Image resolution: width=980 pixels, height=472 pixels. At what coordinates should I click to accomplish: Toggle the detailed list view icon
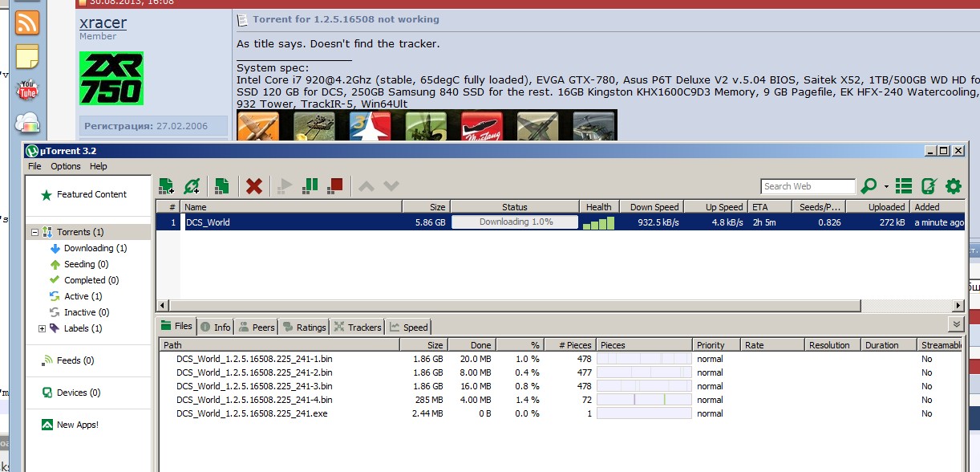click(x=904, y=186)
